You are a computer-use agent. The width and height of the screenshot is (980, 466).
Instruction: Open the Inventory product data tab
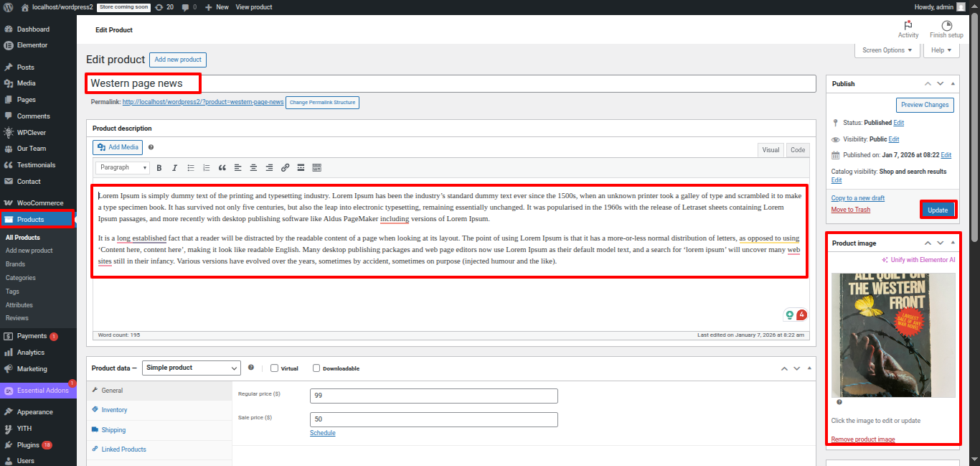(114, 410)
